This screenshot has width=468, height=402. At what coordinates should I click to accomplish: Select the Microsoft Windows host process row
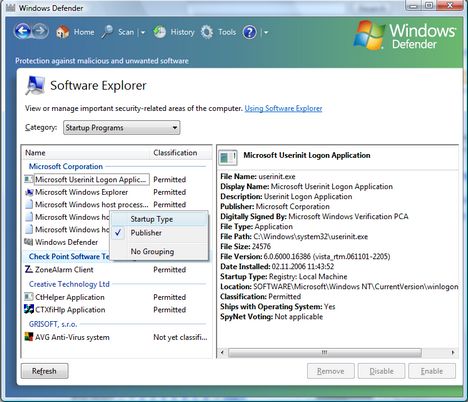click(x=117, y=204)
